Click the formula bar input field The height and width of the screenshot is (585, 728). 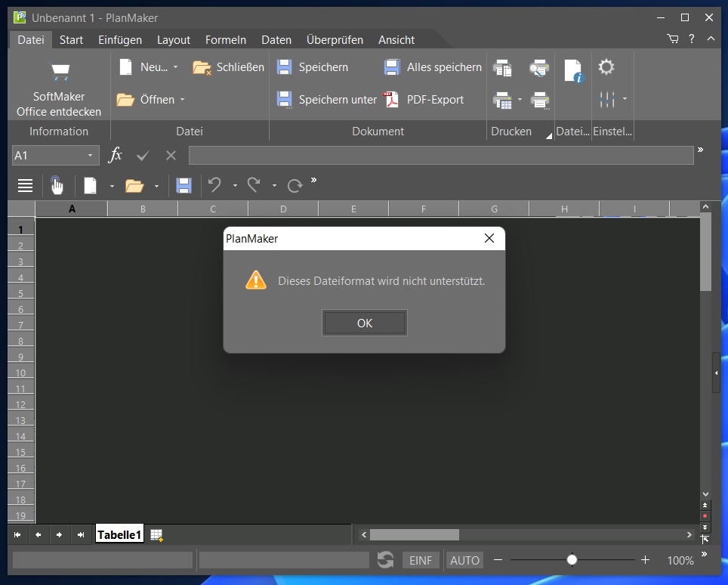point(441,155)
